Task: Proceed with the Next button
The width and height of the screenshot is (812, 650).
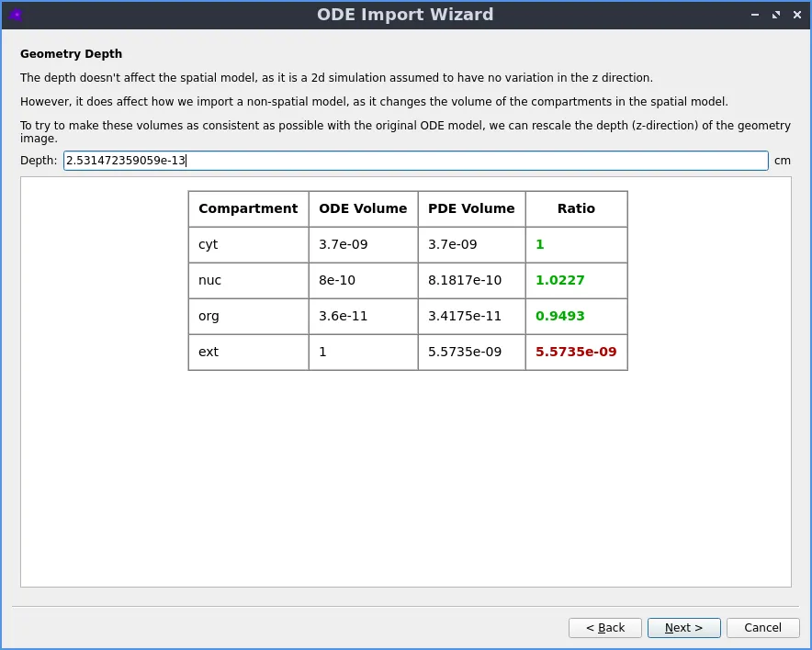Action: pos(683,628)
